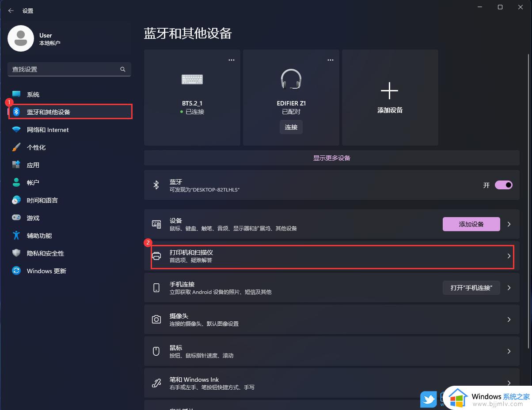Open more options for BT5.2_1 card
Viewport: 532px width, 410px height.
point(232,60)
